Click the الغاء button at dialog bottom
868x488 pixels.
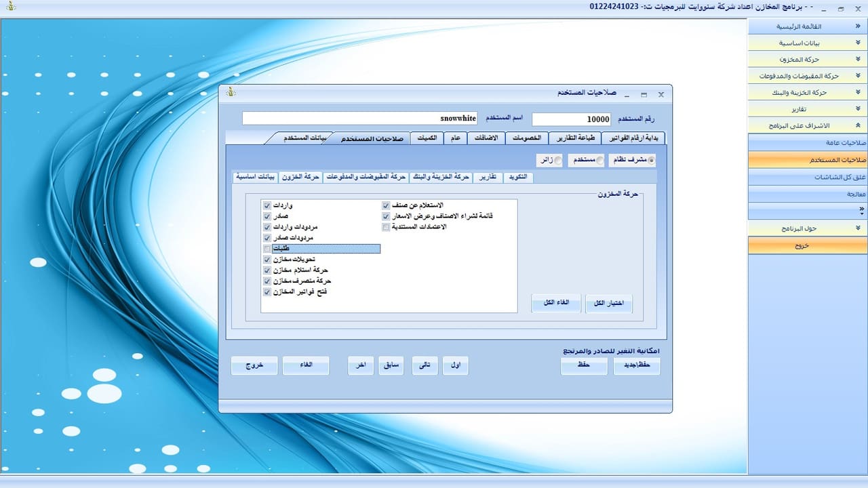[306, 366]
